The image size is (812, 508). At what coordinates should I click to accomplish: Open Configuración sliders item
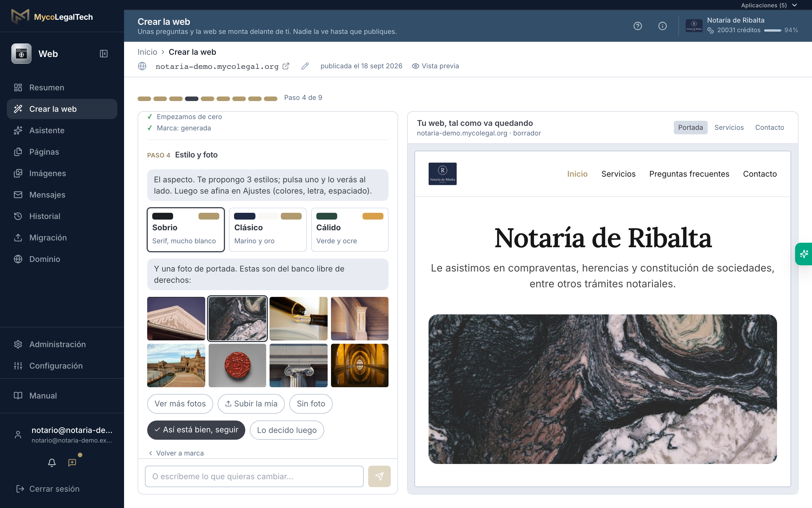click(x=62, y=366)
